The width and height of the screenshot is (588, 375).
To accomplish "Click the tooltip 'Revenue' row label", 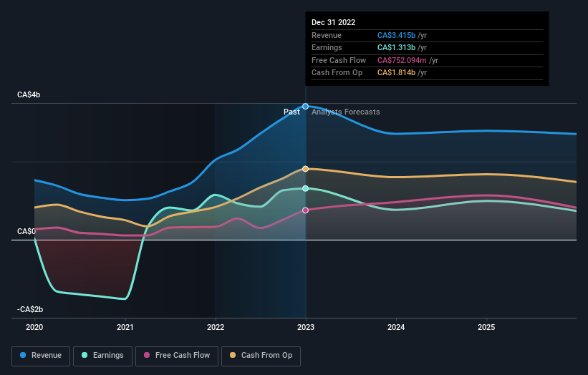I will coord(327,35).
